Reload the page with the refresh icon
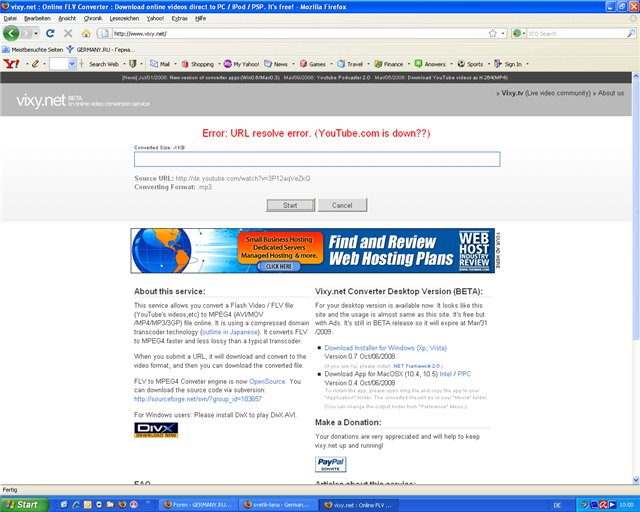This screenshot has width=640, height=512. (x=50, y=33)
